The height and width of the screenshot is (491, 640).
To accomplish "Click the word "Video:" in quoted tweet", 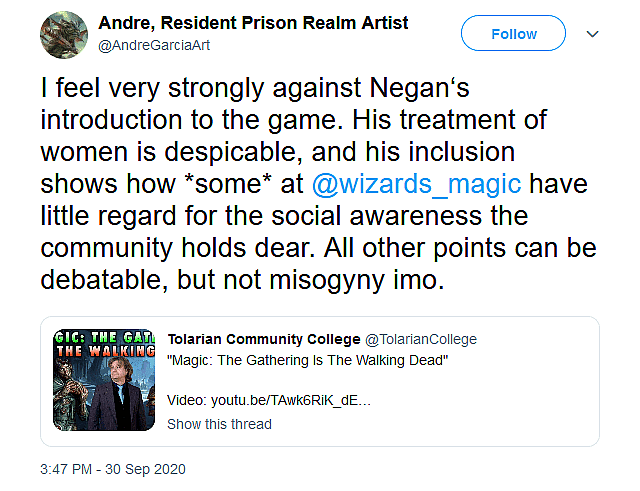I will pos(186,399).
